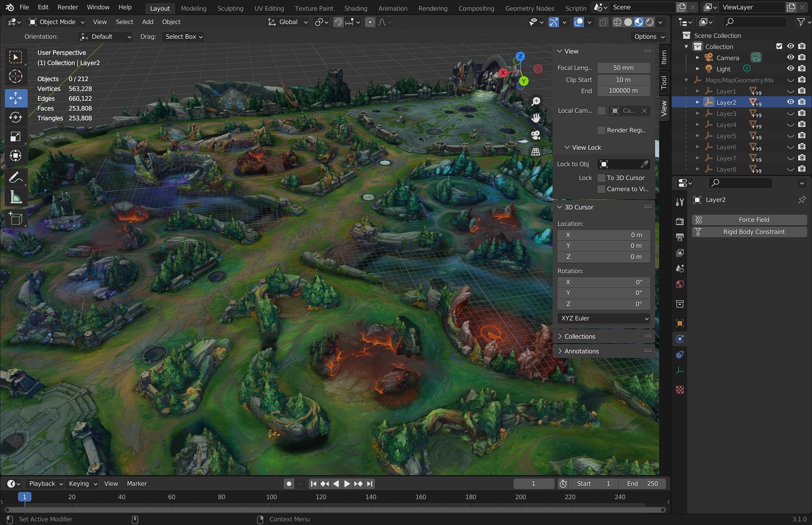Switch to solid viewport shading

pos(628,22)
